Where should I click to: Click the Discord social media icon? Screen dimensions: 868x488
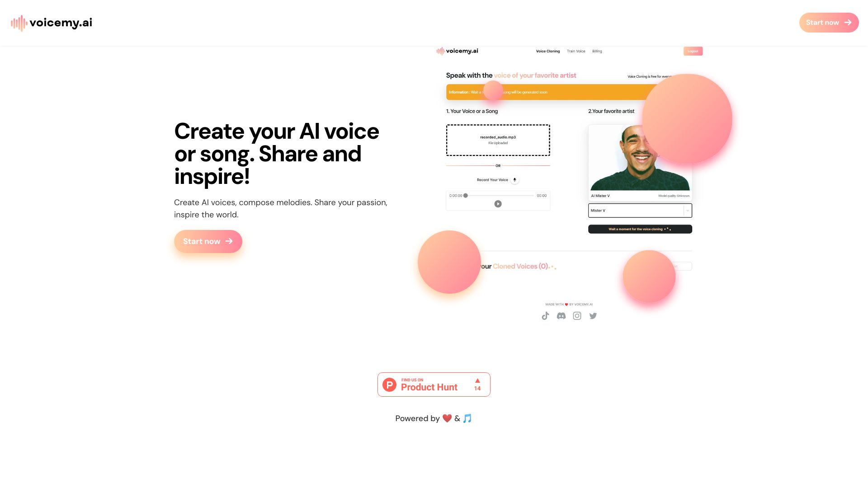(x=561, y=315)
